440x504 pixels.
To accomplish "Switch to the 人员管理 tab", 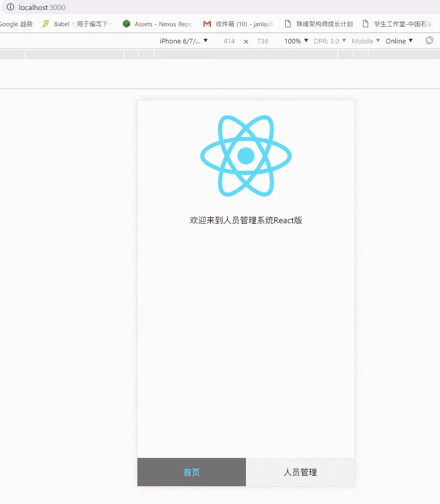I will point(300,472).
